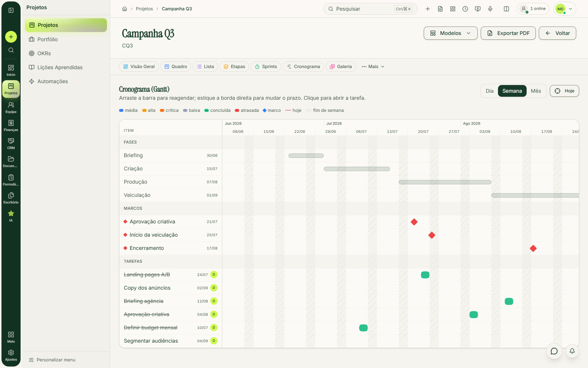Click Breadcrumb Projetos link

144,9
